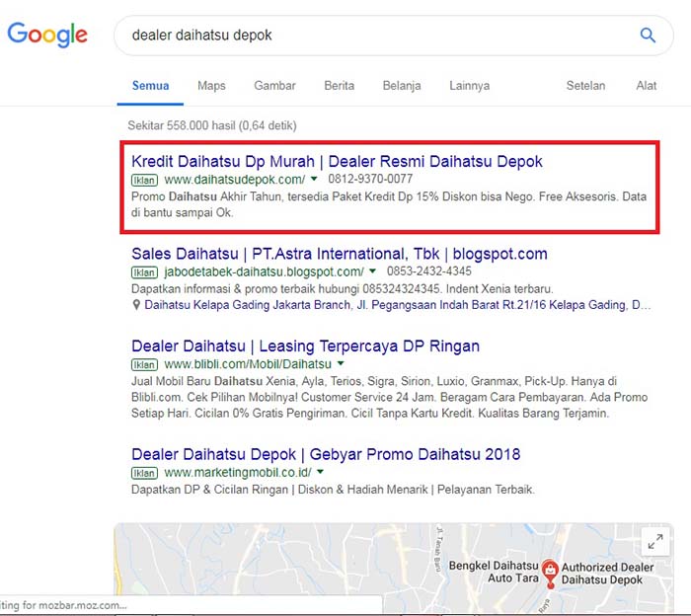Click the Iklan badge beside www.blibli.com

pos(145,364)
